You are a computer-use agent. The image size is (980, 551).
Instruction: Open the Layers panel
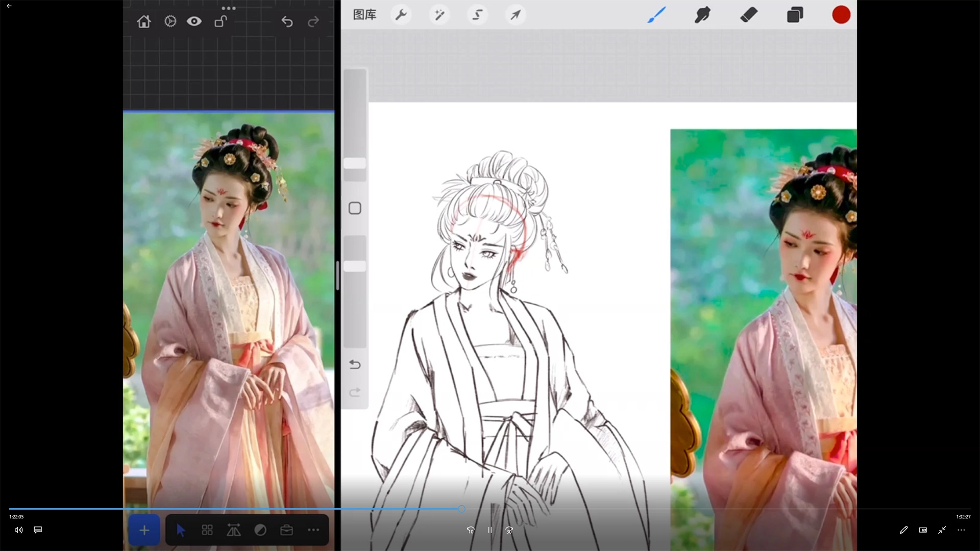pyautogui.click(x=795, y=15)
